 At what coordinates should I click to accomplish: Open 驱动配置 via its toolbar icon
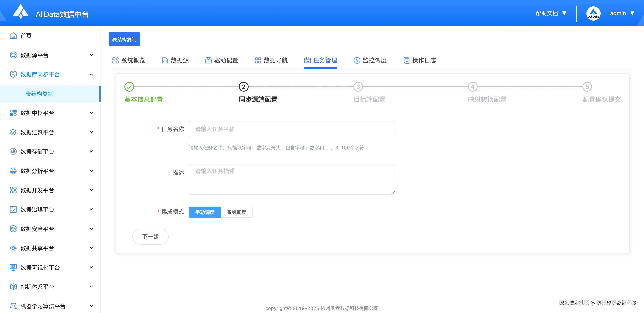208,60
